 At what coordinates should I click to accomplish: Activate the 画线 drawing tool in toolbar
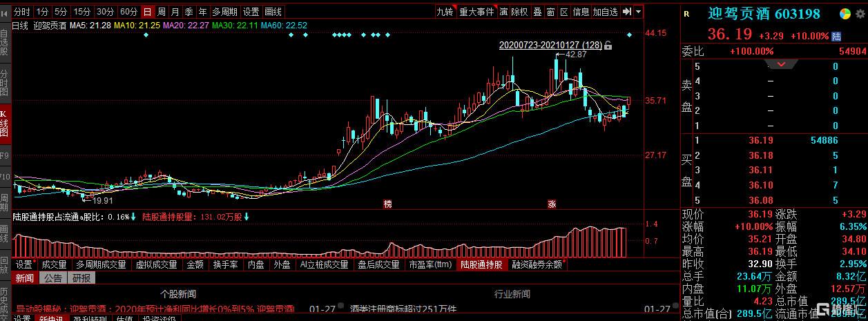click(273, 12)
